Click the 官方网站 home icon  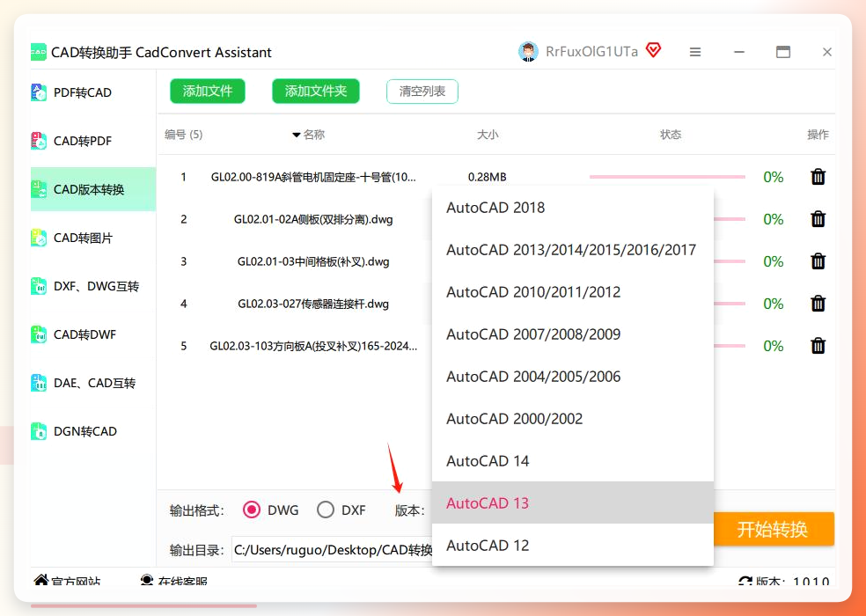click(40, 580)
